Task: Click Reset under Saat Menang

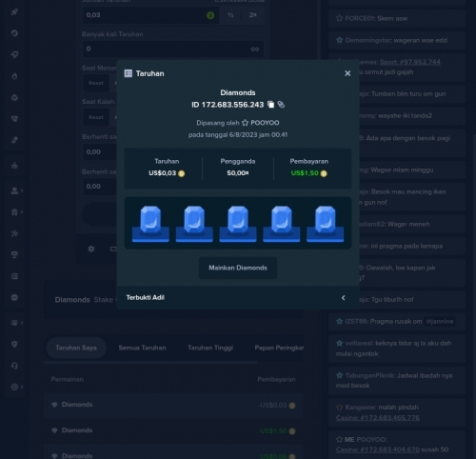Action: click(96, 83)
